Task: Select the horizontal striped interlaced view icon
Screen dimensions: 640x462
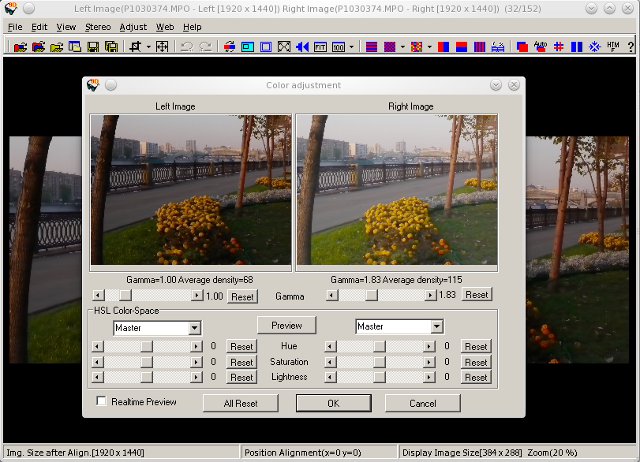Action: (x=371, y=47)
